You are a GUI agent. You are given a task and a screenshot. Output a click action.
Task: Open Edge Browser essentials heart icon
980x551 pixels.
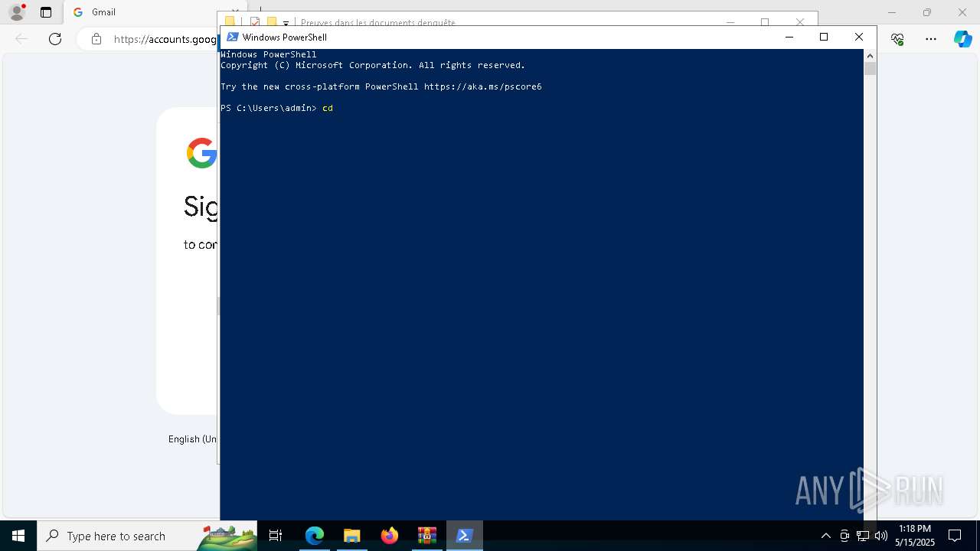(x=897, y=39)
